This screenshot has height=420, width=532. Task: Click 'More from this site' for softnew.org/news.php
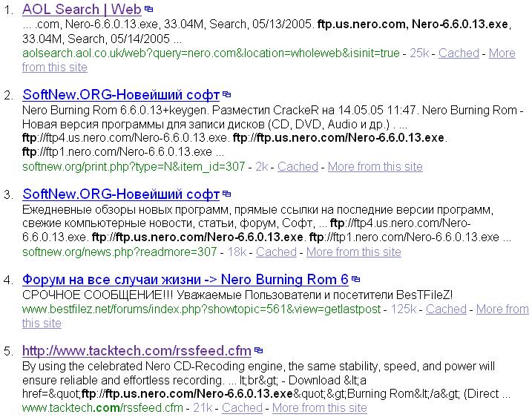click(354, 252)
